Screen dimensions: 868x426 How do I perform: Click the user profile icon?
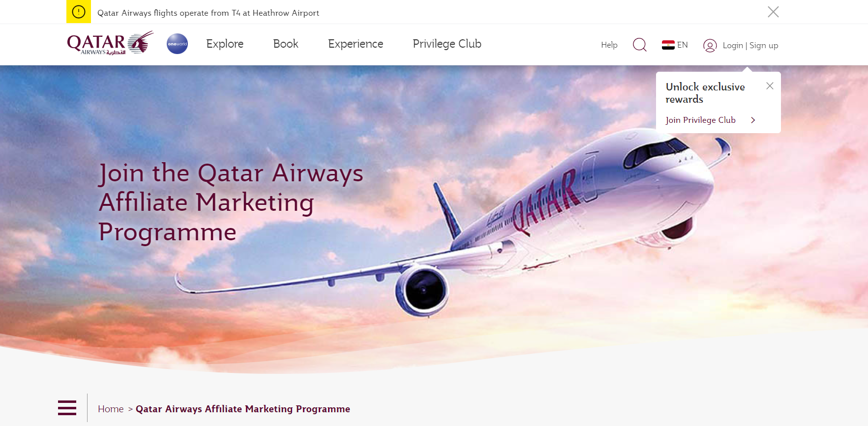pos(710,45)
